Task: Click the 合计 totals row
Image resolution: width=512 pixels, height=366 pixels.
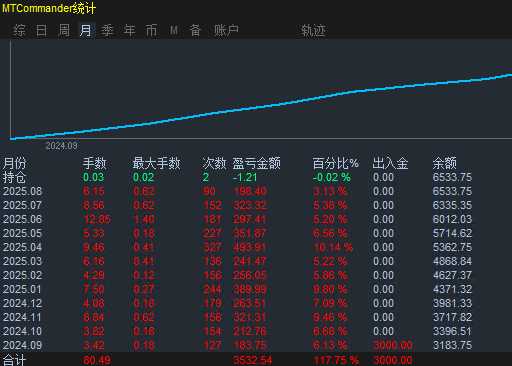Action: coord(256,360)
